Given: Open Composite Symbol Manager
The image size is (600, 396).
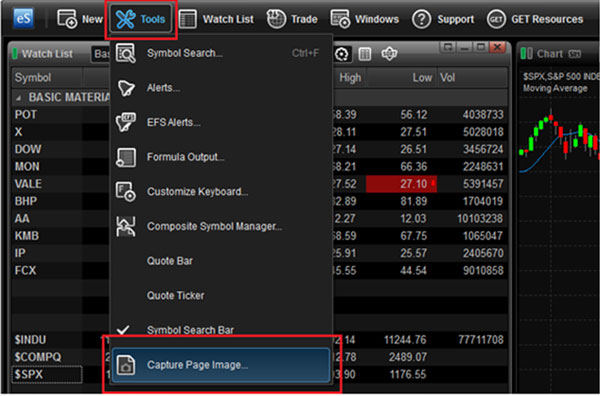Looking at the screenshot, I should click(x=221, y=227).
